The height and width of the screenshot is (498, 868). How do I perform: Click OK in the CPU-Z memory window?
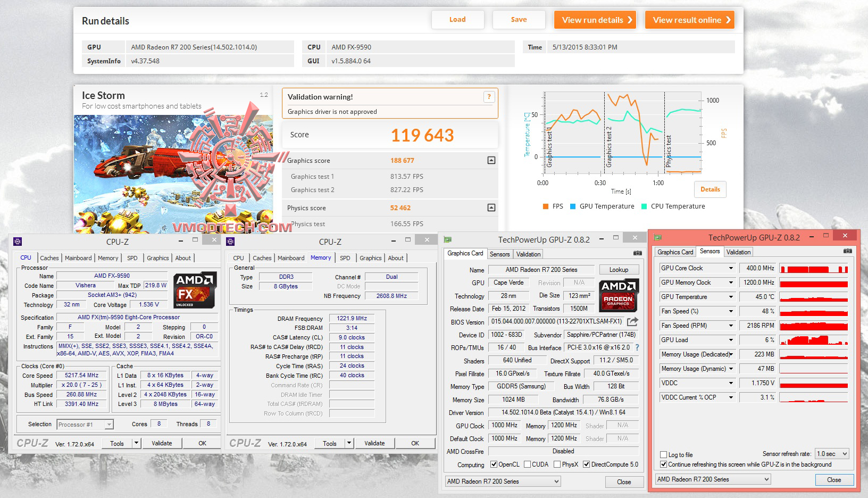click(x=415, y=443)
